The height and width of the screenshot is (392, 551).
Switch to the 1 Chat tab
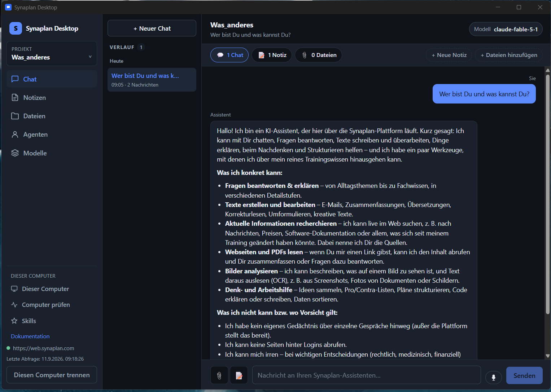[x=229, y=55]
